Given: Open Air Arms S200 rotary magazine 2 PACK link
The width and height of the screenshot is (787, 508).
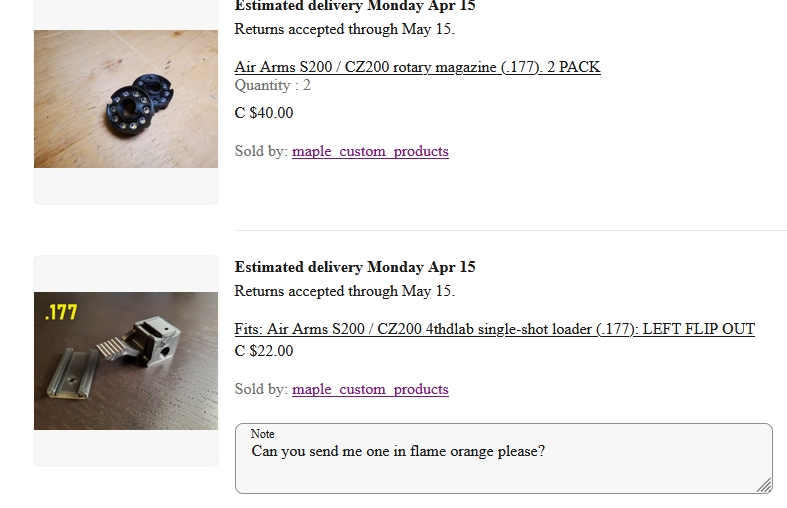Looking at the screenshot, I should (417, 67).
